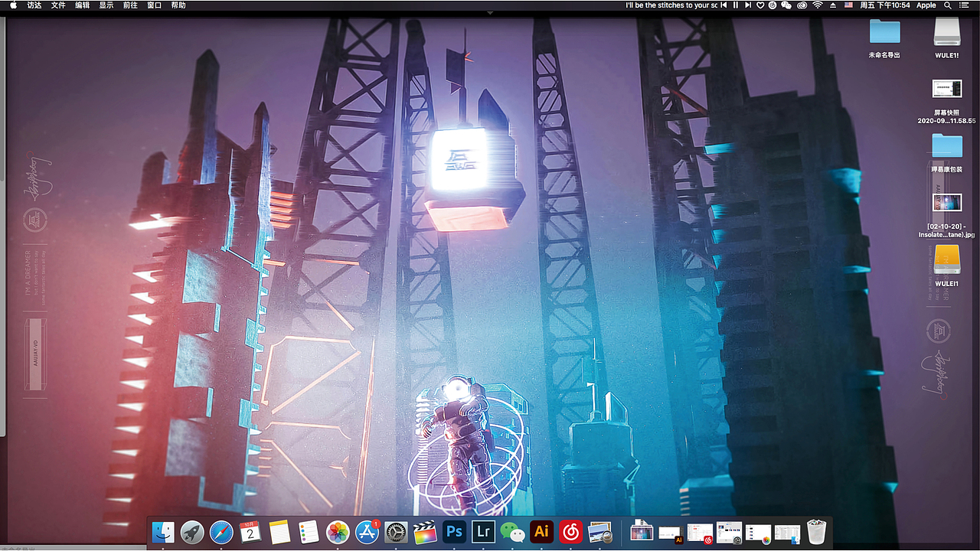The height and width of the screenshot is (551, 980).
Task: Open NetEase Music menu bar icon
Action: 773,5
